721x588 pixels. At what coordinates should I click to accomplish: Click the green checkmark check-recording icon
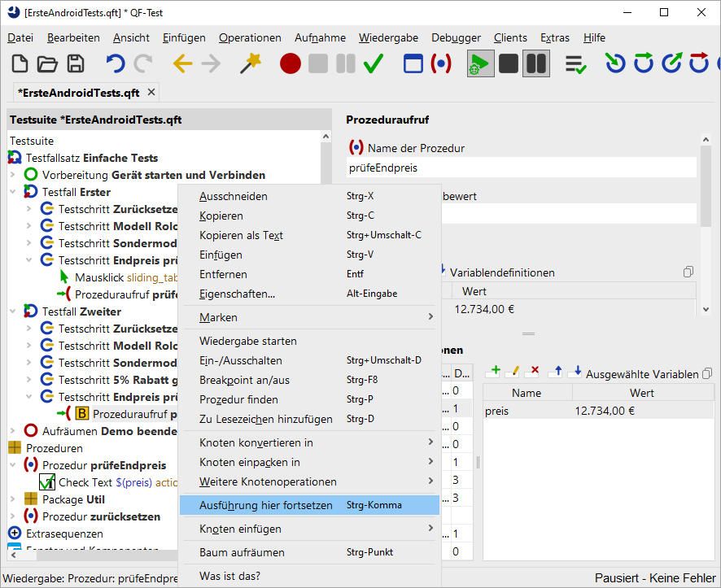click(374, 63)
